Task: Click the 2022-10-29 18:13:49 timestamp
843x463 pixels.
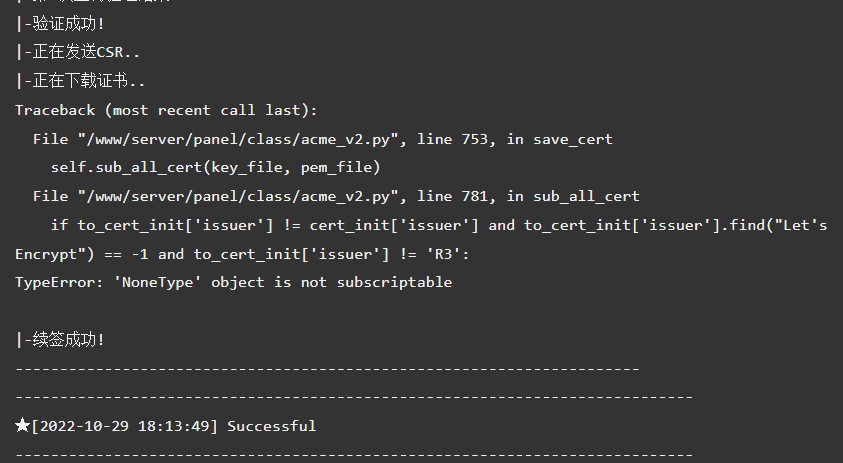Action: coord(124,426)
